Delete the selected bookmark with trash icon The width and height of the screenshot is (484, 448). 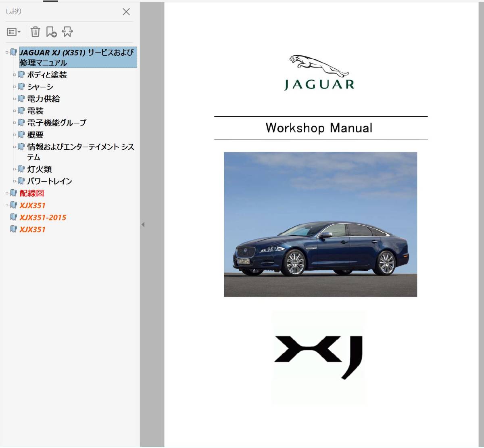point(35,31)
